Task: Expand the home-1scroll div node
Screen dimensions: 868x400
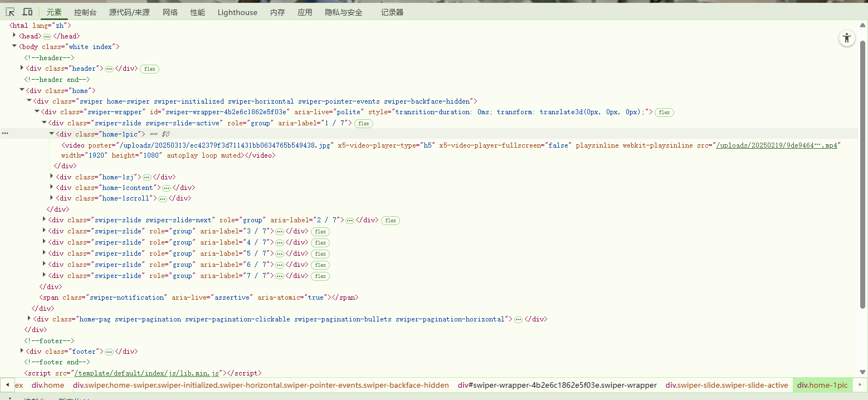Action: 52,198
